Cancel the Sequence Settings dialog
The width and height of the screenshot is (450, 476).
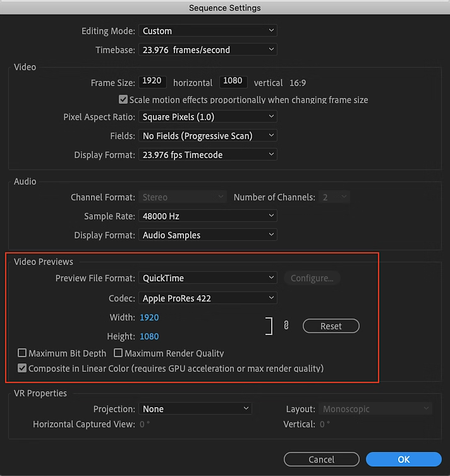[321, 460]
